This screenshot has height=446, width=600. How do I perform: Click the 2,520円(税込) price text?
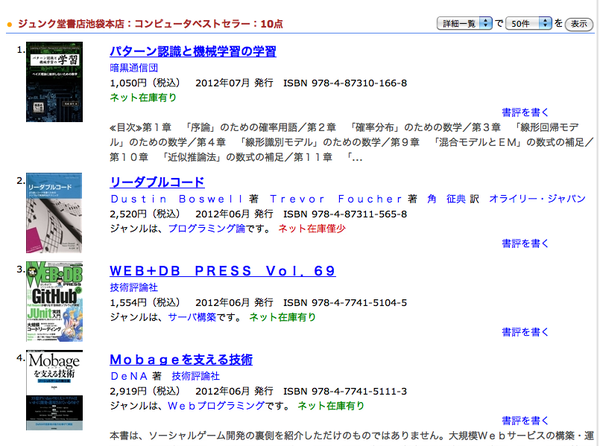click(x=145, y=214)
